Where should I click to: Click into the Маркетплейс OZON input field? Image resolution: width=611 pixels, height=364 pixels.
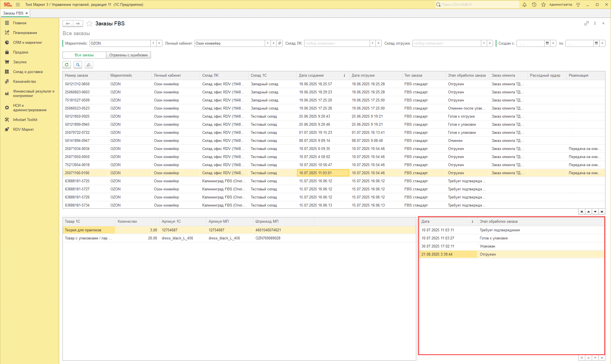point(120,43)
